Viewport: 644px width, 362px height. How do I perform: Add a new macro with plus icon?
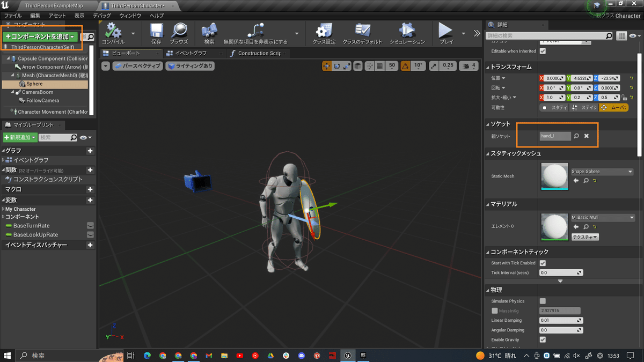click(x=90, y=189)
